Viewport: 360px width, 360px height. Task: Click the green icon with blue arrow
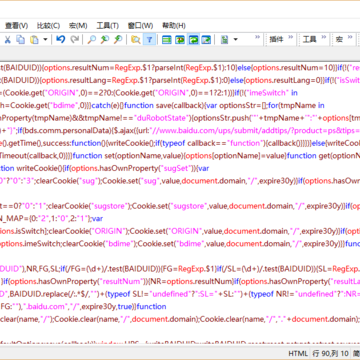(207, 40)
